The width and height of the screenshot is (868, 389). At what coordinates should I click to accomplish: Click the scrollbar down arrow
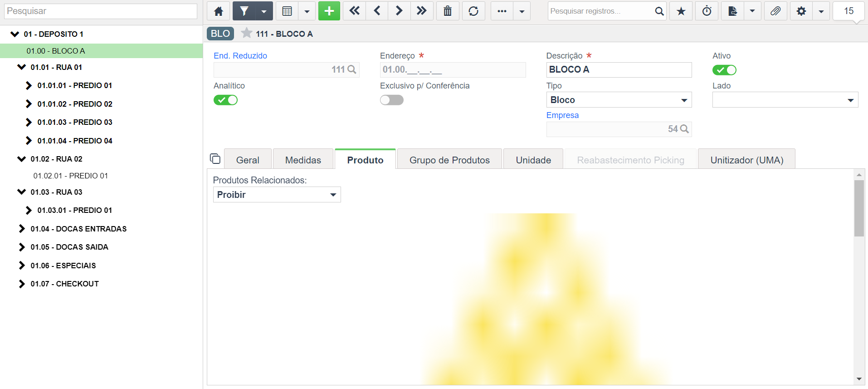pos(859,379)
